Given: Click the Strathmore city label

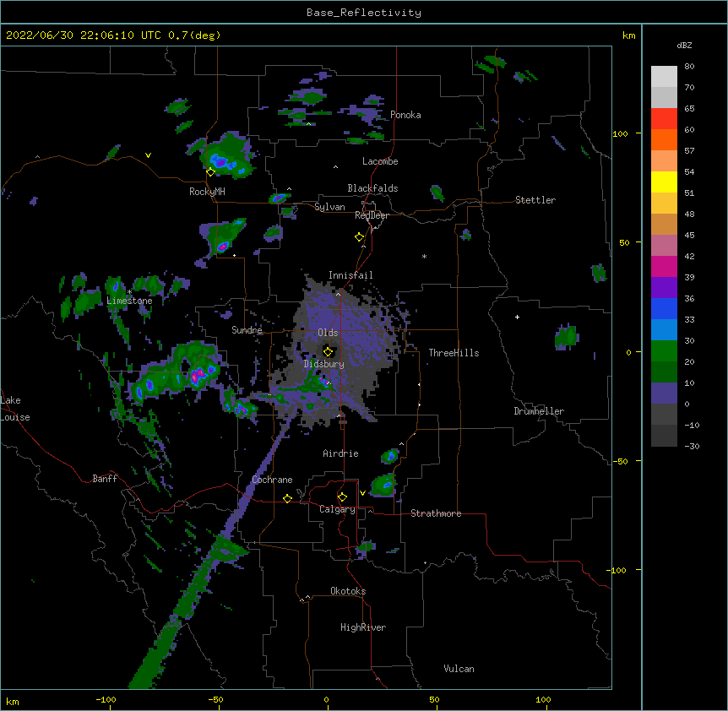Looking at the screenshot, I should (x=436, y=513).
